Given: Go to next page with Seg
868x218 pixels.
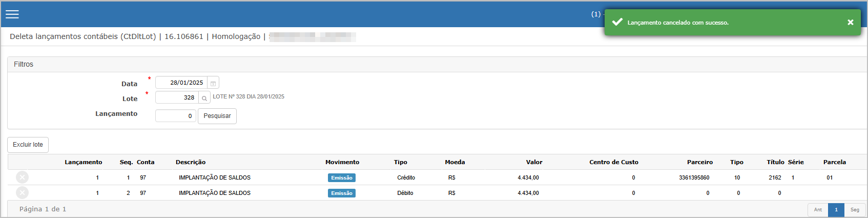Looking at the screenshot, I should 855,210.
